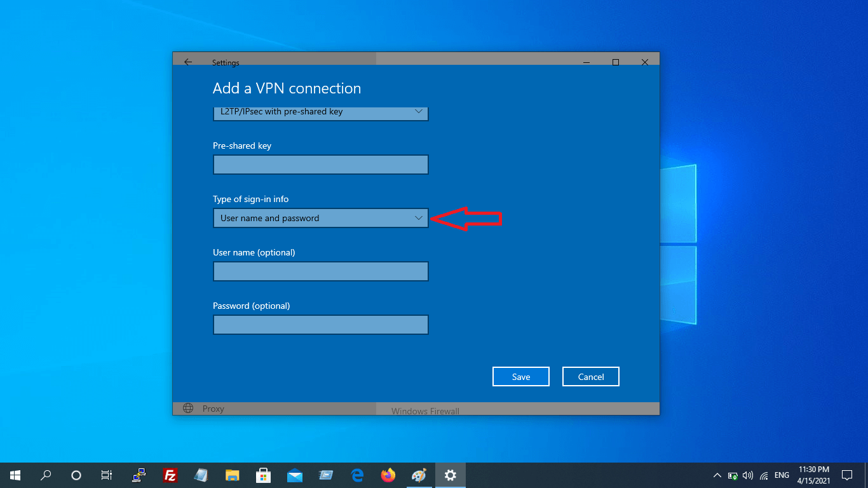This screenshot has height=488, width=868.
Task: Expand the Type of sign-in info dropdown
Action: coord(320,218)
